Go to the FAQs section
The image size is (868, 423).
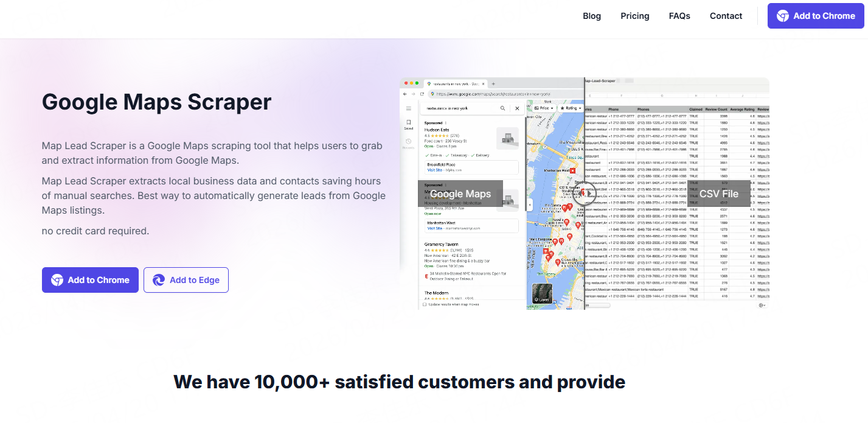coord(679,16)
